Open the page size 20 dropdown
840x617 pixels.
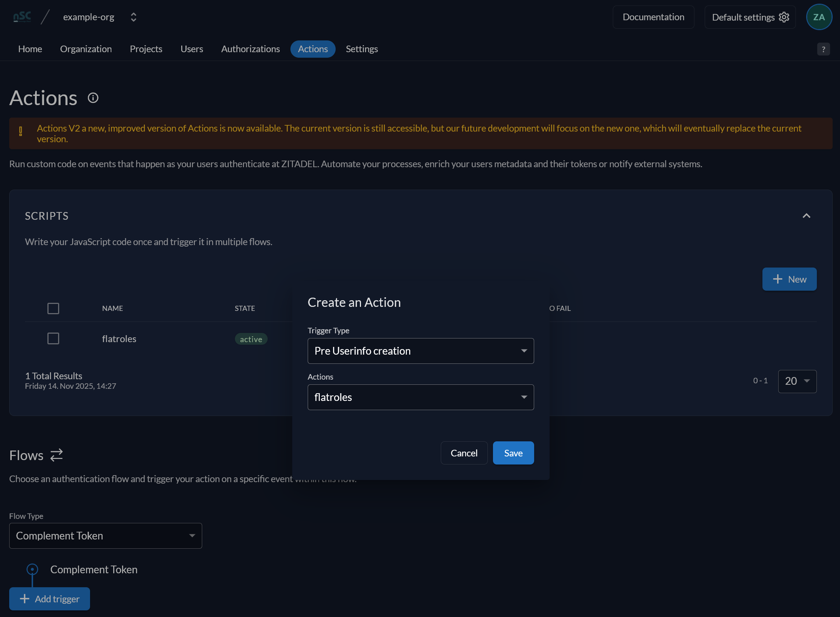pyautogui.click(x=797, y=381)
